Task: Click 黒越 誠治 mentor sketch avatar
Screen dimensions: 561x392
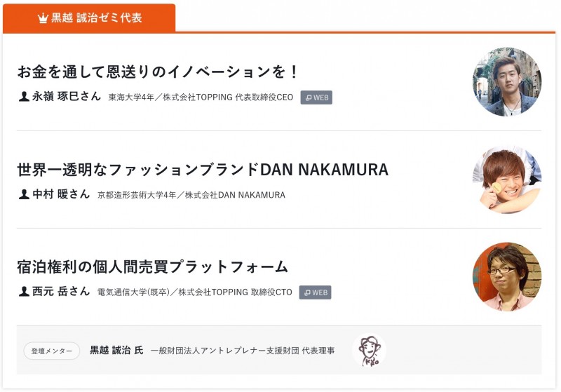Action: coord(368,350)
